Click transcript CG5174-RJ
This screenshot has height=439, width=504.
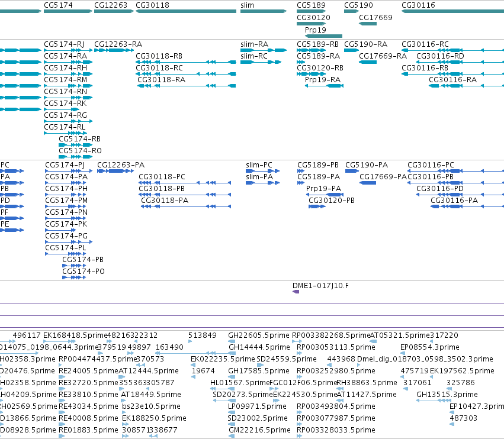(64, 44)
